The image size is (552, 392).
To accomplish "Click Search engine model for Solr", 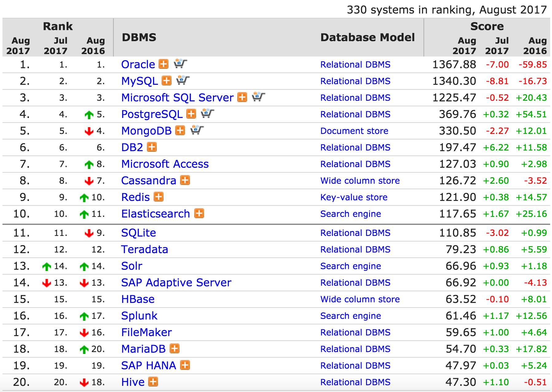I will [351, 266].
